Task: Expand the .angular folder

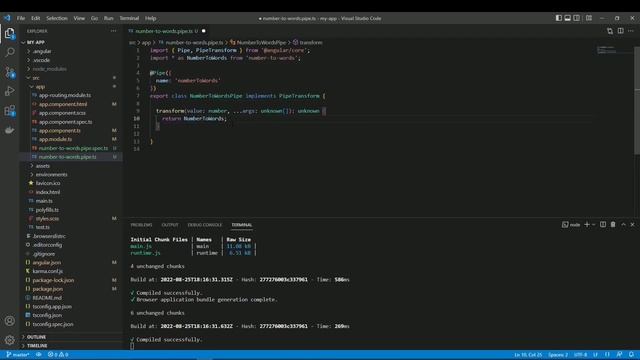Action: click(42, 51)
